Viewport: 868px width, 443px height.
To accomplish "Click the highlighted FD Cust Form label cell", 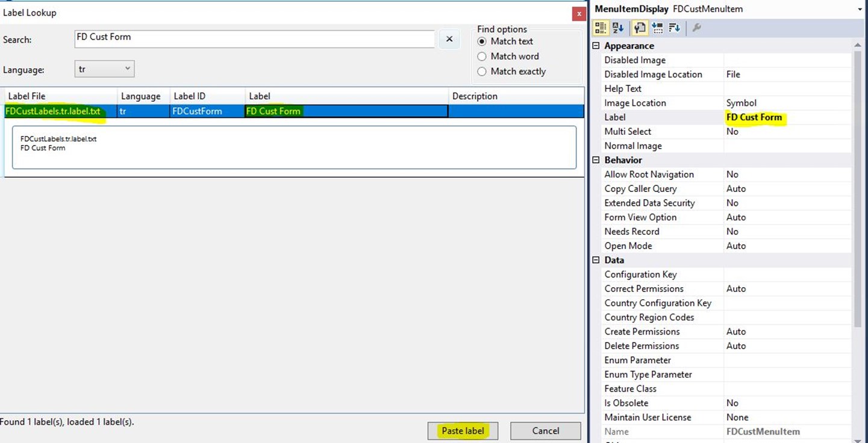I will point(346,111).
